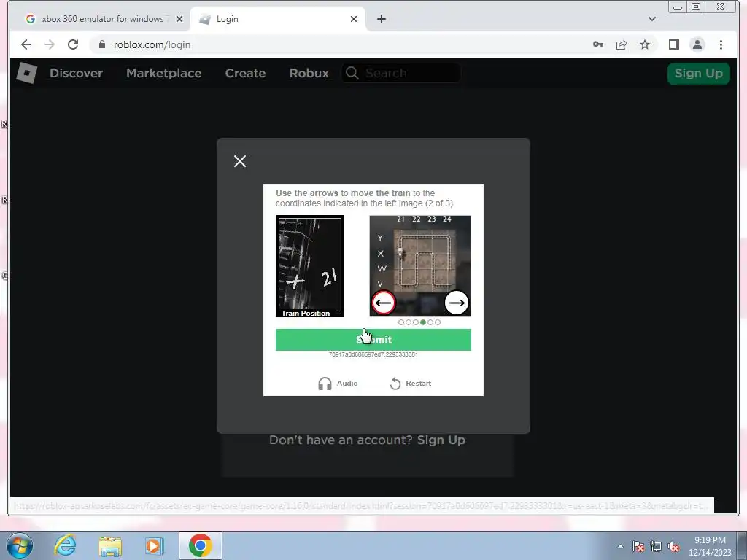Image resolution: width=747 pixels, height=560 pixels.
Task: Open the network tray icon
Action: tap(656, 546)
